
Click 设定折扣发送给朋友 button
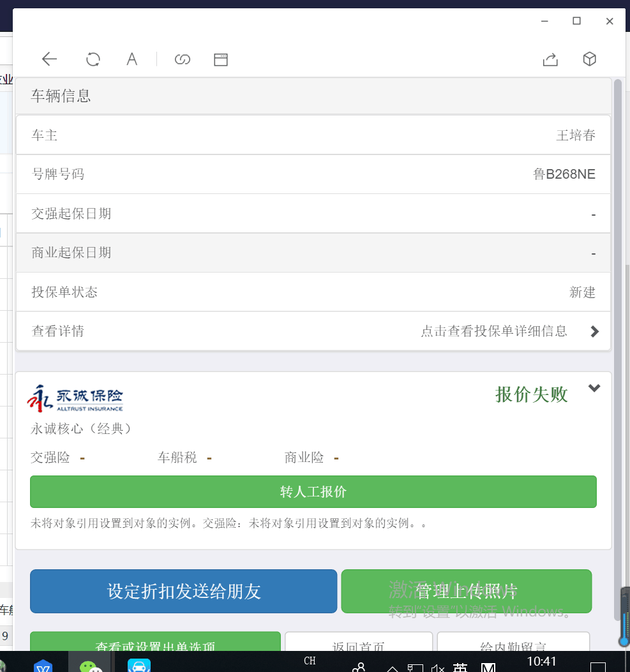pos(183,591)
